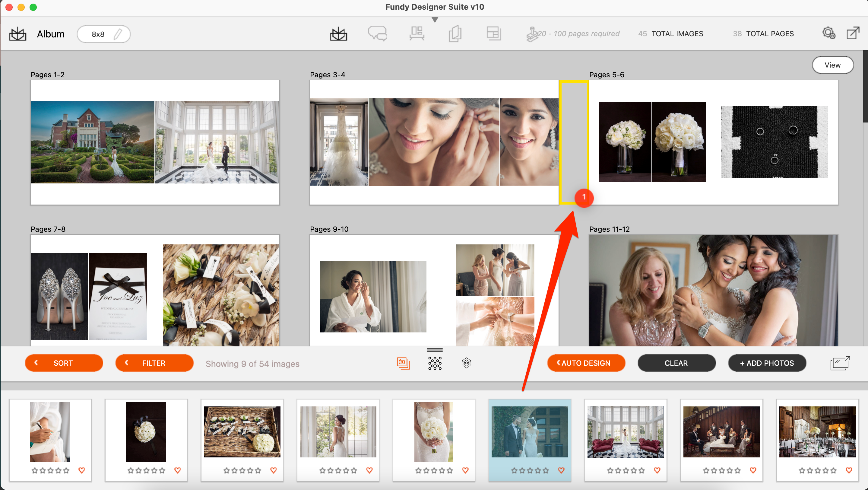Screen dimensions: 868x490
Task: Click the stamp icon beside pages required
Action: (x=532, y=34)
